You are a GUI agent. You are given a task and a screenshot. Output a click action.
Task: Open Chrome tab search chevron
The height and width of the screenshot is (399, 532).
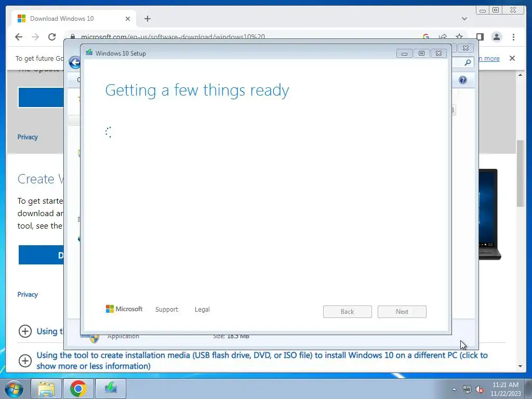click(x=464, y=19)
